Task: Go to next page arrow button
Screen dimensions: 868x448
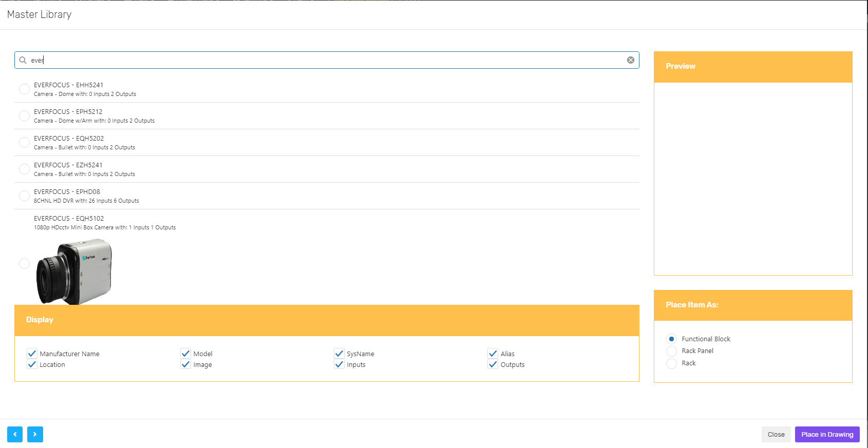Action: tap(35, 434)
